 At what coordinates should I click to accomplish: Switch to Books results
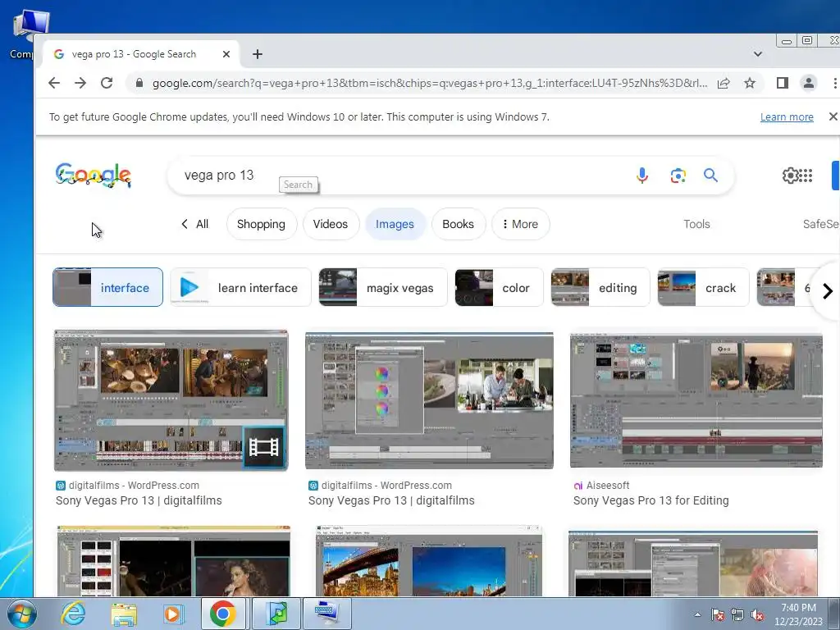(x=458, y=224)
